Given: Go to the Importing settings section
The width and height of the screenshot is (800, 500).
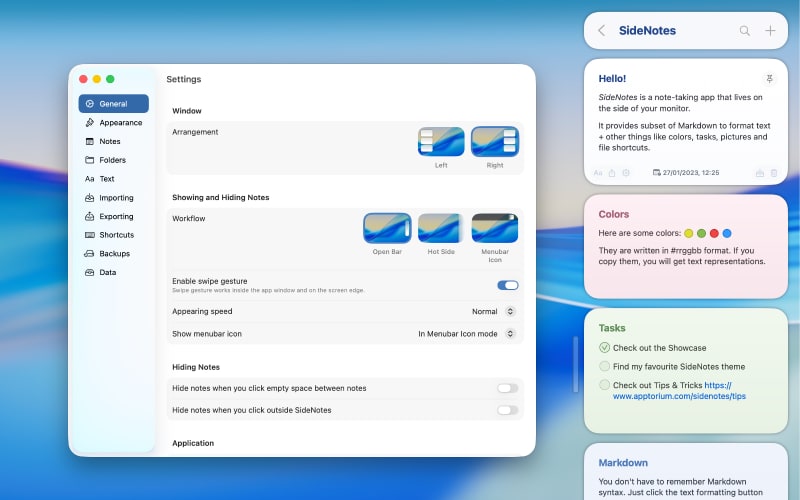Looking at the screenshot, I should tap(113, 197).
